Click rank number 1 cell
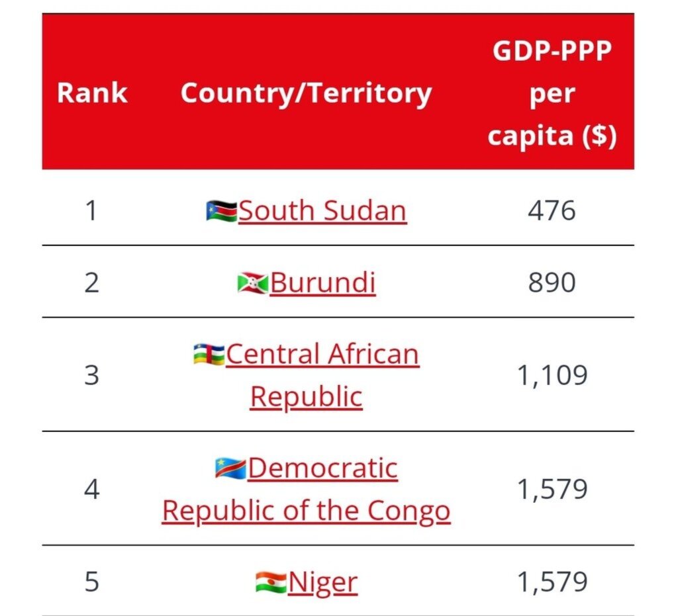 pyautogui.click(x=91, y=211)
